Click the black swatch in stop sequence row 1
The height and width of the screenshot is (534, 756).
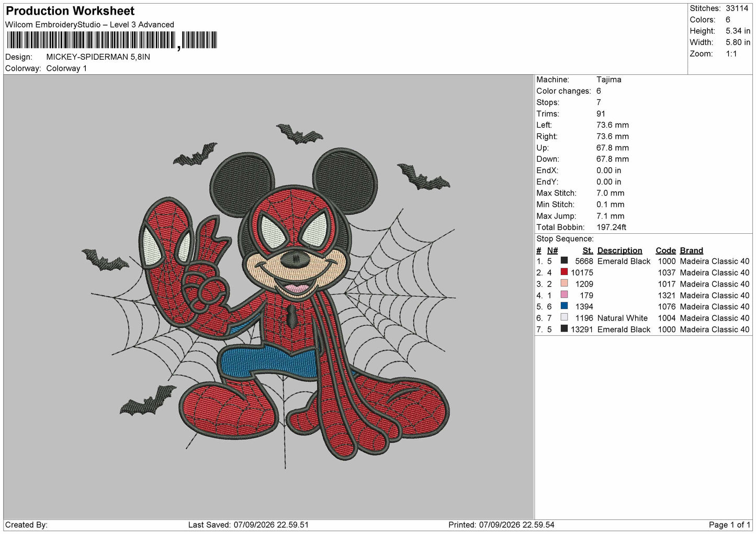(564, 260)
